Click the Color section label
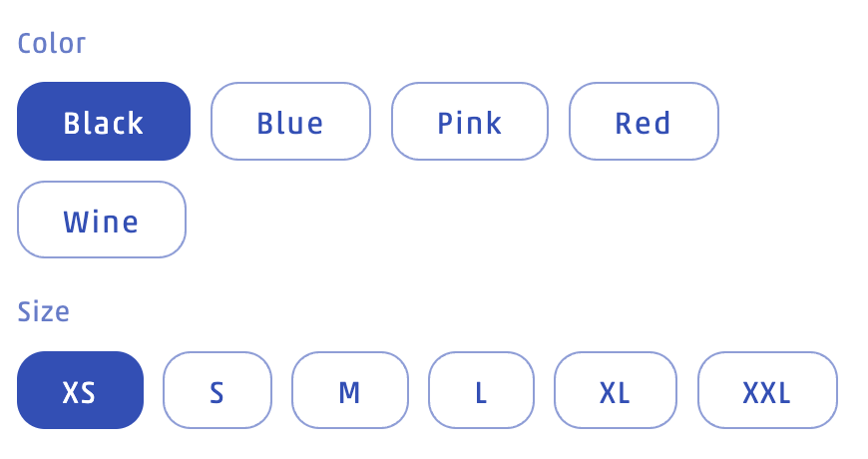 coord(52,44)
